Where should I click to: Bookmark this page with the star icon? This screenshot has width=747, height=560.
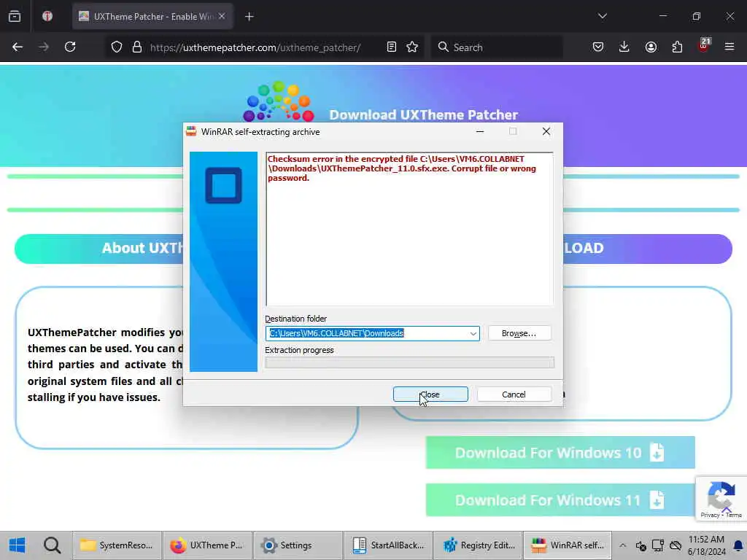412,47
